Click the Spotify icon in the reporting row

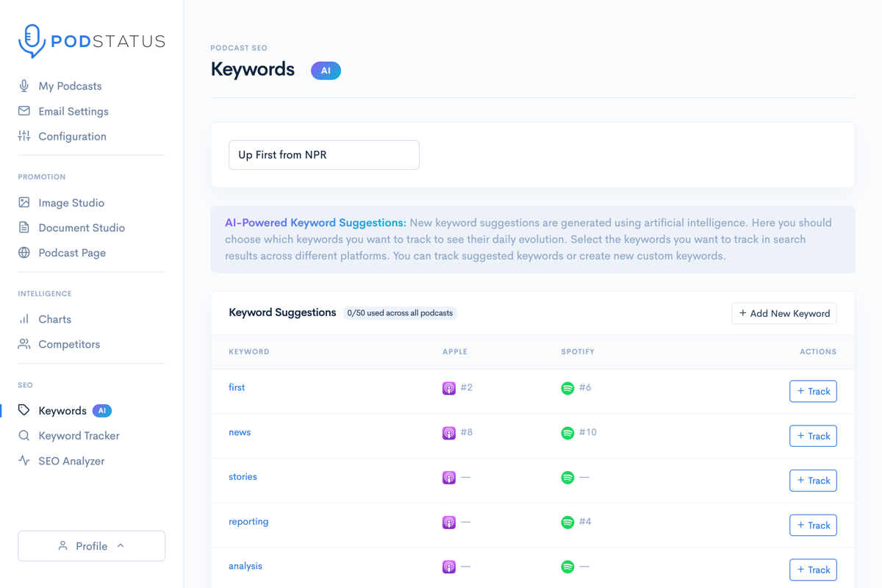pyautogui.click(x=567, y=522)
